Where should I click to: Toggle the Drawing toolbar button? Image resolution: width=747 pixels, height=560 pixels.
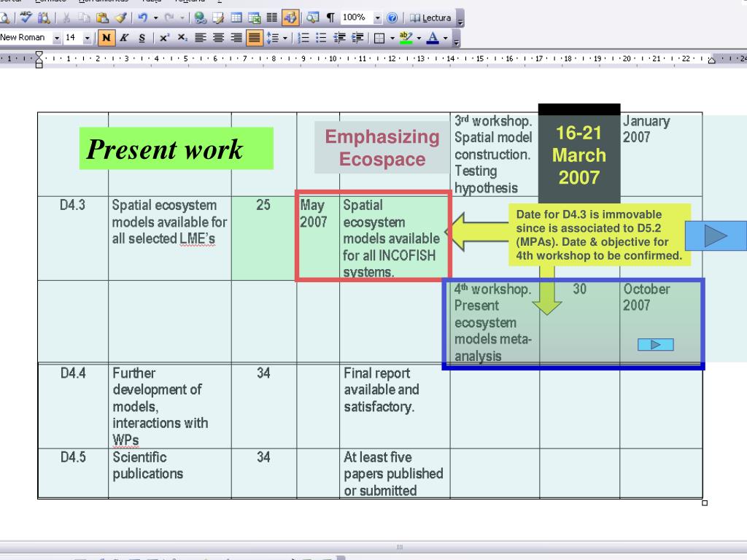click(x=290, y=18)
